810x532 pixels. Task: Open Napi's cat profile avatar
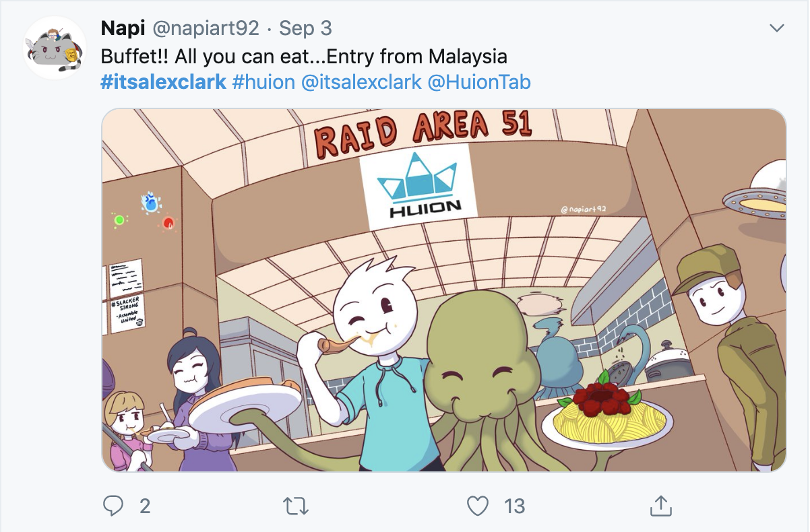(54, 48)
